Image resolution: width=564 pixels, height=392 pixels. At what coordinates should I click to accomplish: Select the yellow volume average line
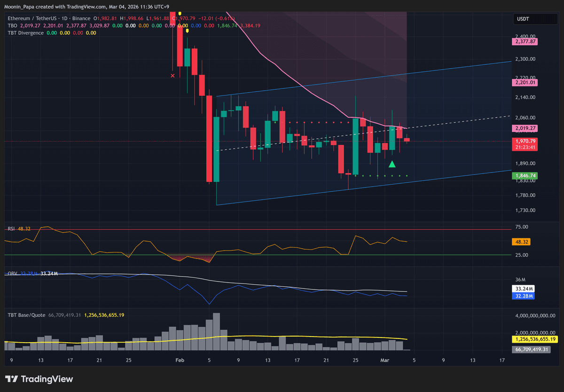click(206, 338)
